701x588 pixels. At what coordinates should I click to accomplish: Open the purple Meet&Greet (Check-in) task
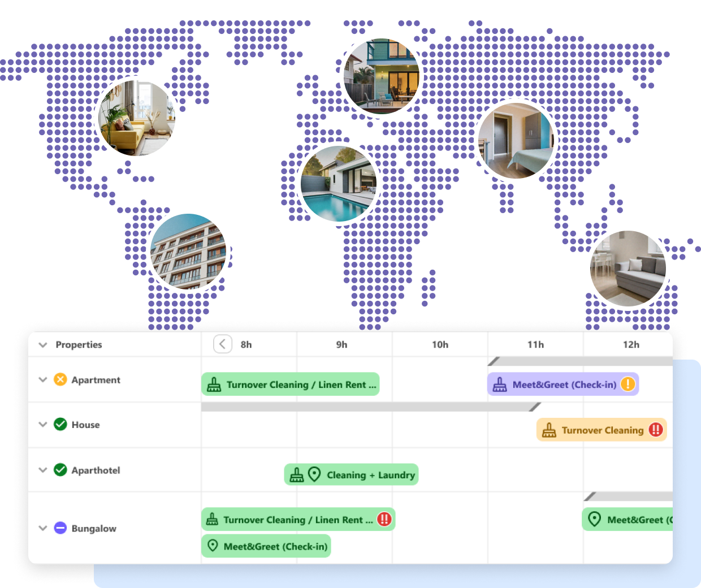tap(563, 384)
